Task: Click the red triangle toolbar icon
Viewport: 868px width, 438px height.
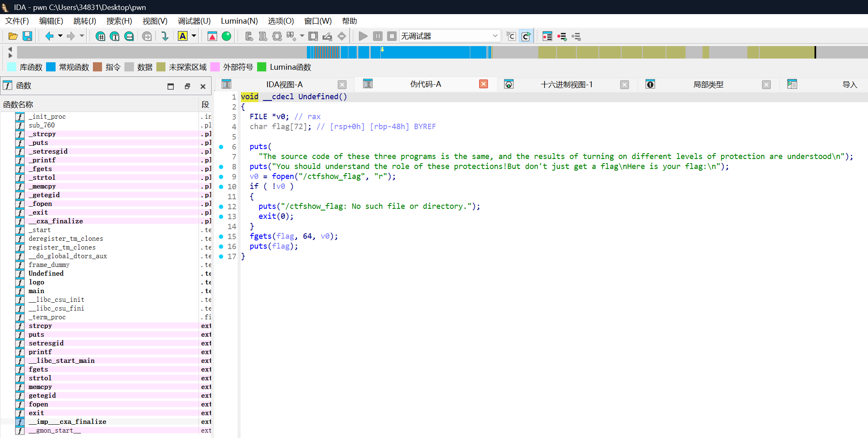Action: (212, 37)
